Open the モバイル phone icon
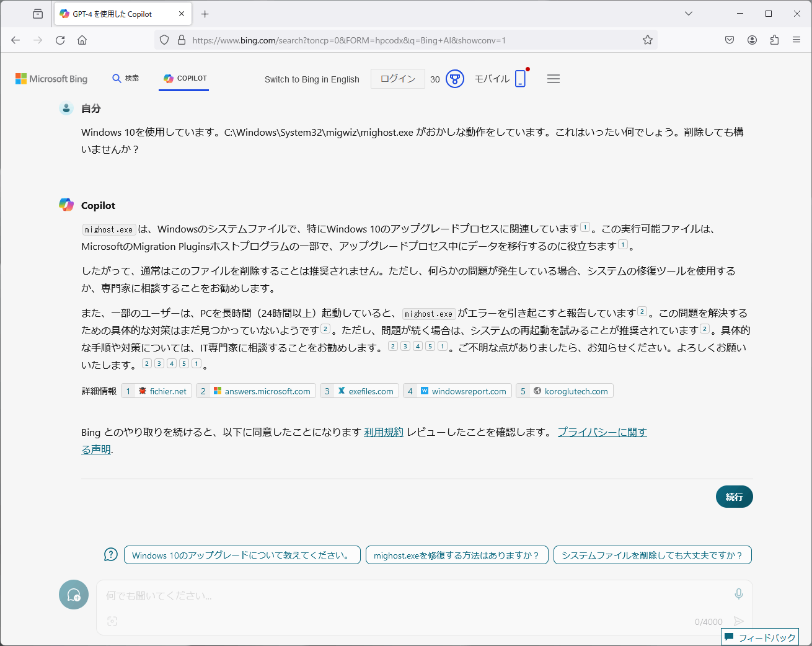The width and height of the screenshot is (812, 646). click(x=520, y=78)
